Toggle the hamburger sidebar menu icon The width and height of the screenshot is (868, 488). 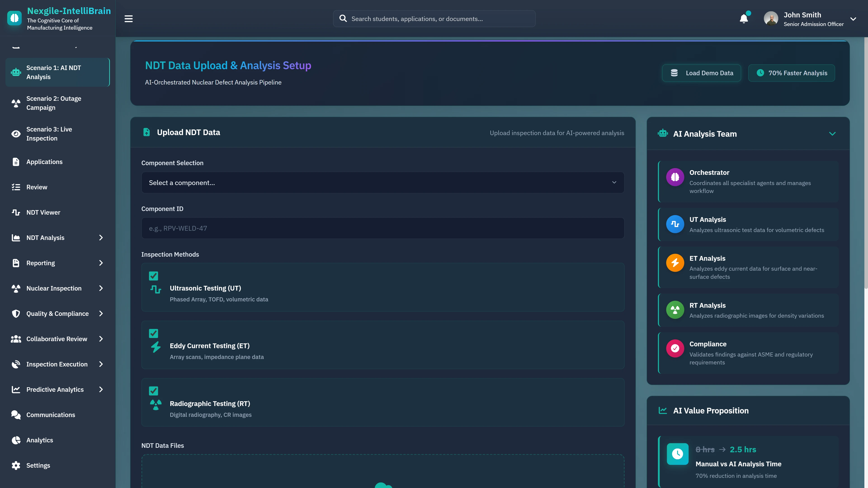(128, 19)
